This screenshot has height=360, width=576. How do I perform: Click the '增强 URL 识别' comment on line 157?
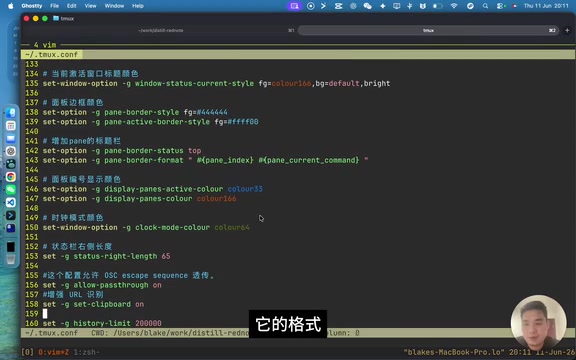(x=73, y=294)
